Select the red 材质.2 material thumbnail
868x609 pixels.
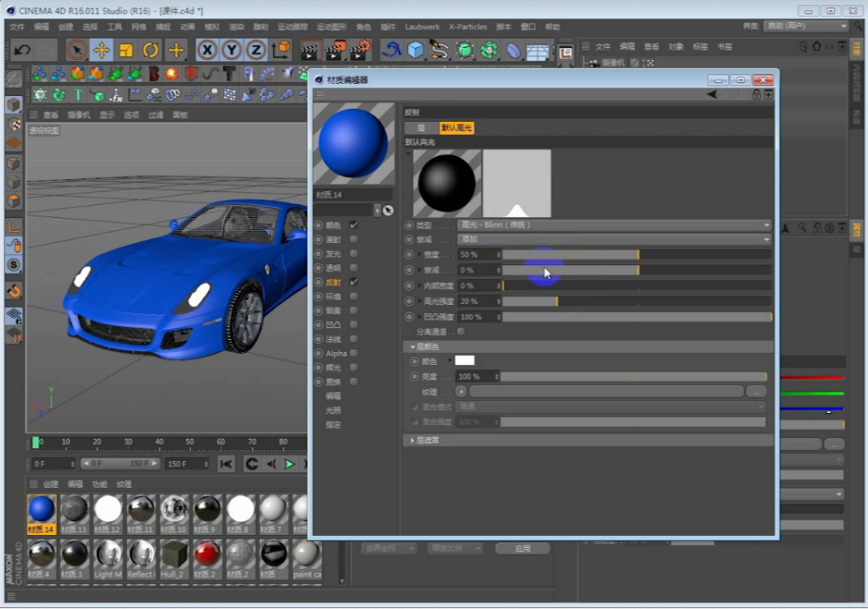click(x=207, y=555)
